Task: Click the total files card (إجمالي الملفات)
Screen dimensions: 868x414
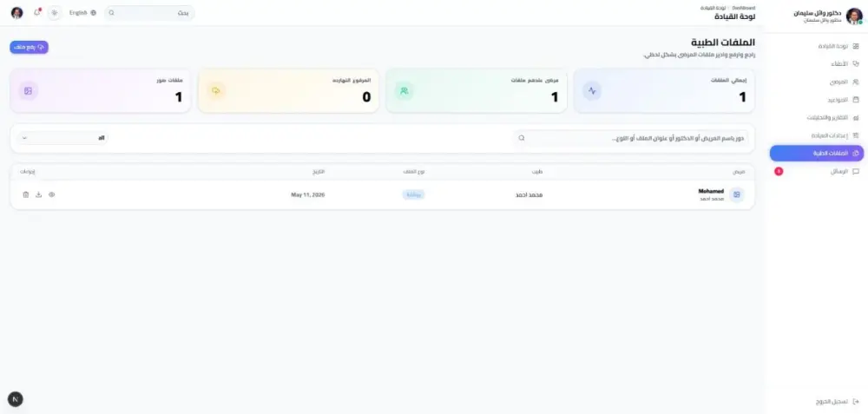Action: coord(664,91)
